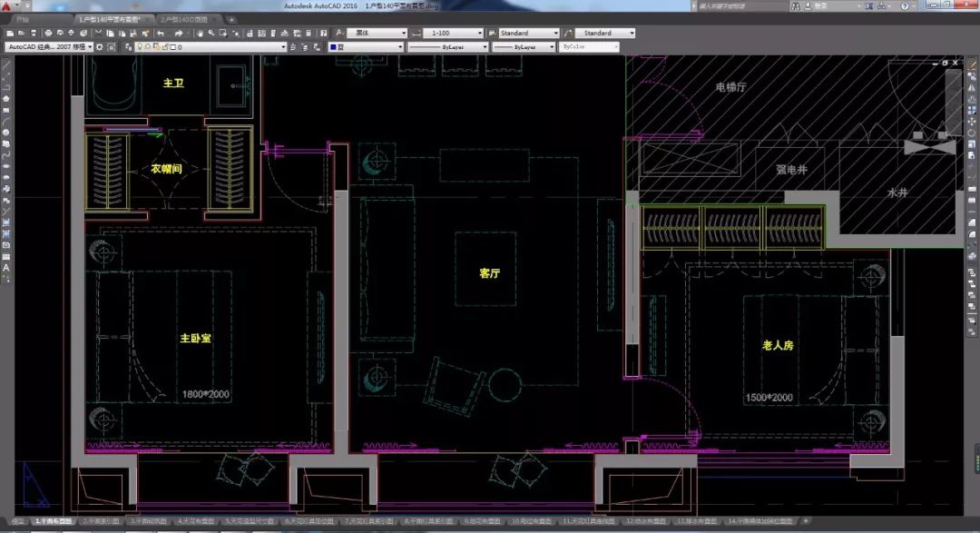Click the Redo arrow in the toolbar

[181, 33]
